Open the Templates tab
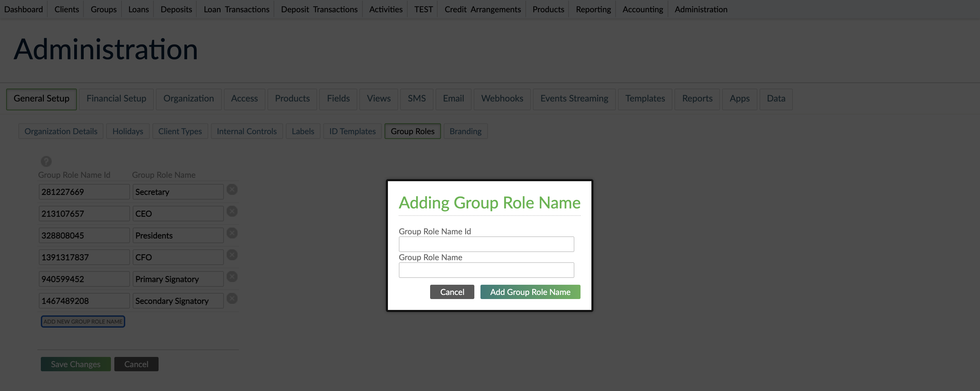Screen dimensions: 980x391 tap(645, 99)
